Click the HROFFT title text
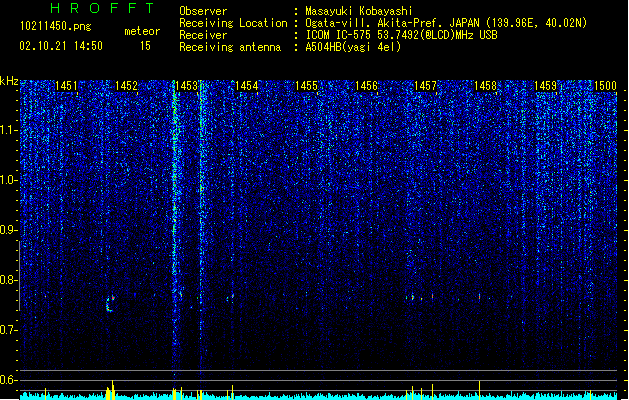 [x=102, y=8]
